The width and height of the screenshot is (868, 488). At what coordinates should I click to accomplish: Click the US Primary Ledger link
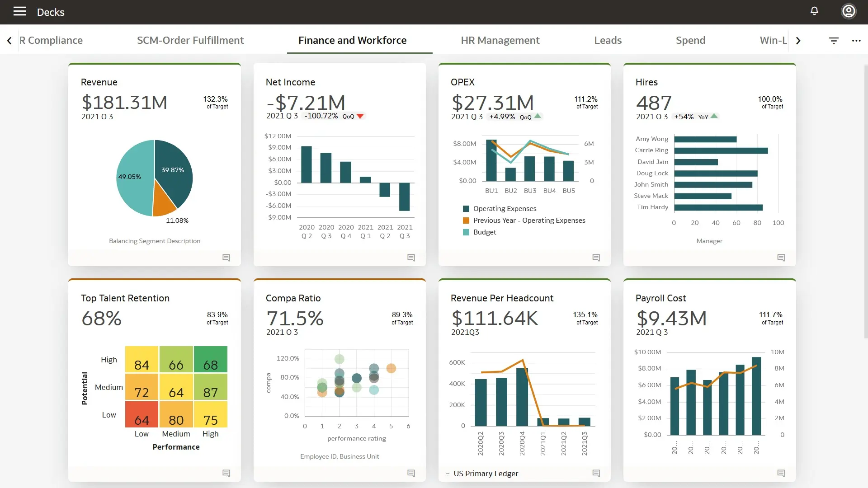click(x=486, y=474)
